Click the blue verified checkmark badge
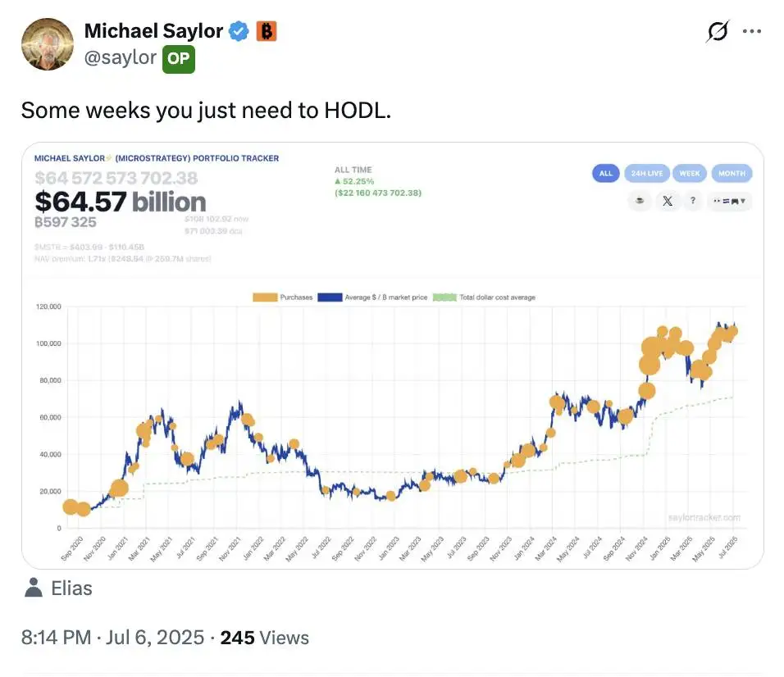 pos(238,31)
